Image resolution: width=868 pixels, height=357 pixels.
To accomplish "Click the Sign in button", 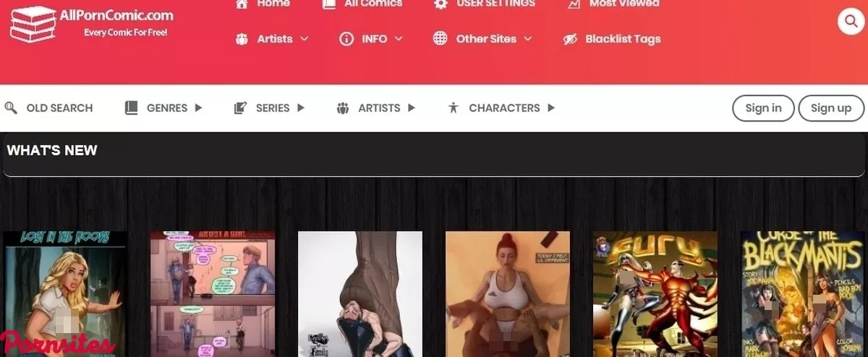I will (x=763, y=108).
